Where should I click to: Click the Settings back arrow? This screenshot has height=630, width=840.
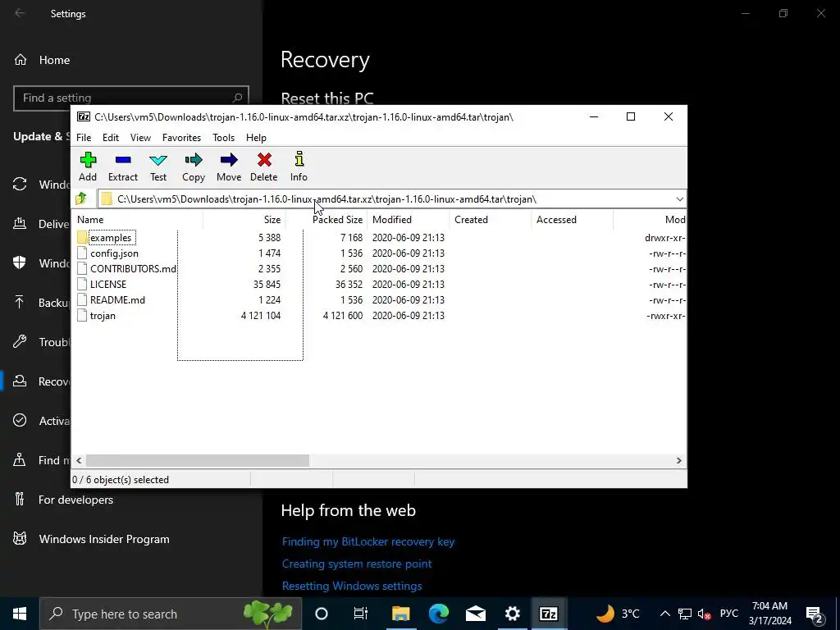[20, 13]
